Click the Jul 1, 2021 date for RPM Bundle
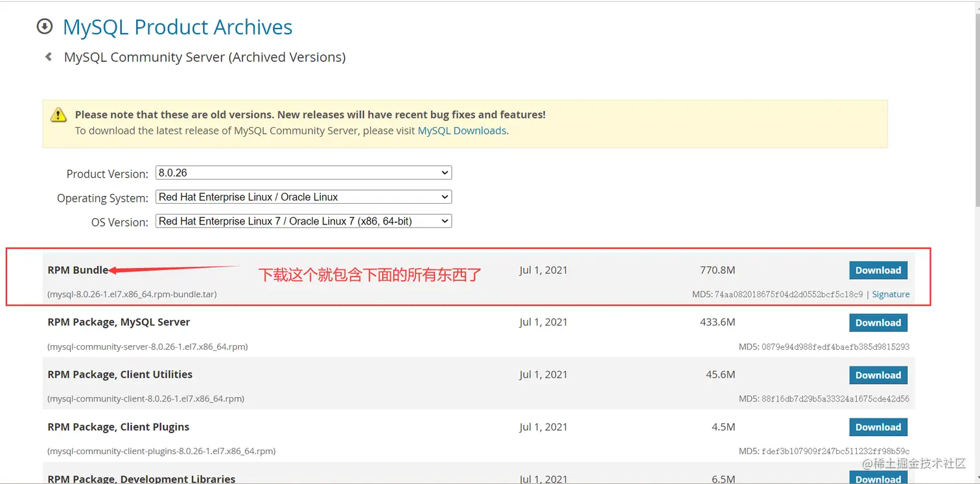The height and width of the screenshot is (484, 980). coord(543,270)
